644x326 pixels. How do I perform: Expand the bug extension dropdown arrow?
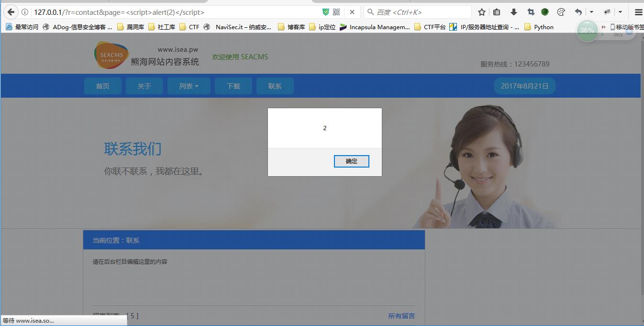point(621,12)
